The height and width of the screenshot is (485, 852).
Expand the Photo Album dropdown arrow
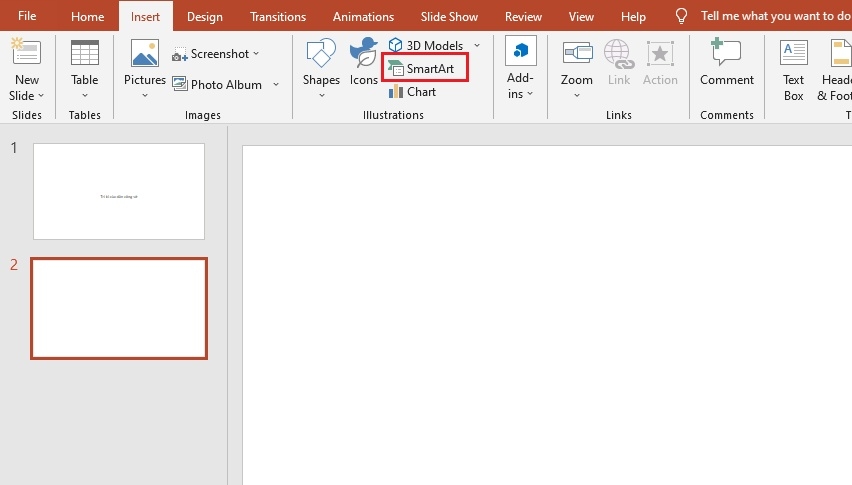click(x=276, y=85)
